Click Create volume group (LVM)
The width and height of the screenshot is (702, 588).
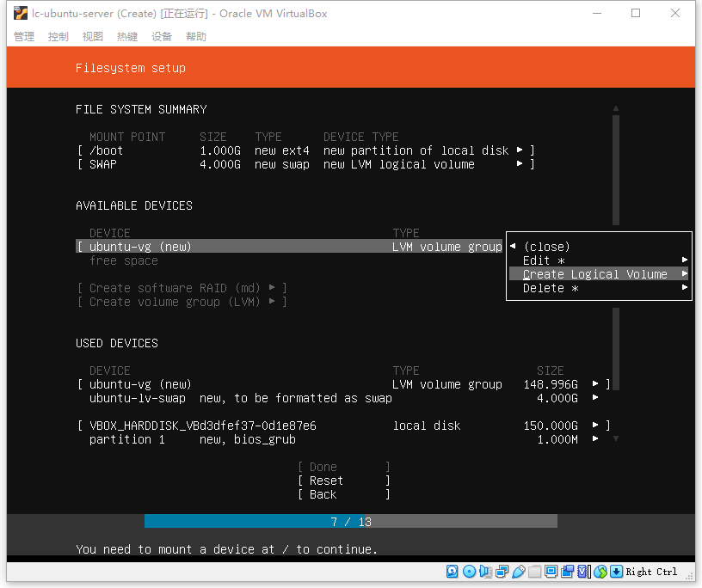pos(182,302)
